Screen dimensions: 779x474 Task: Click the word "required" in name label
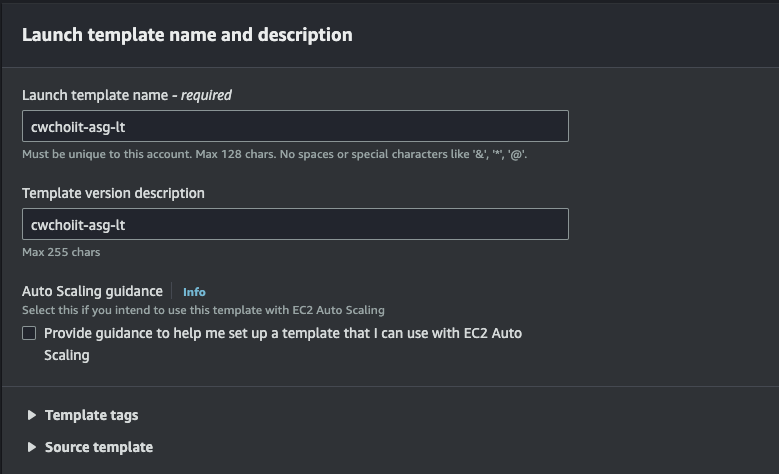point(206,95)
